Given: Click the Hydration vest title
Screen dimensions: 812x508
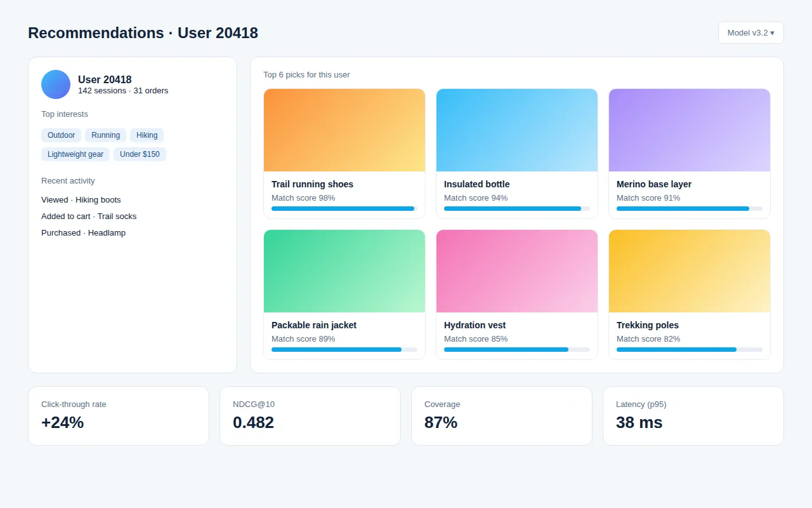Looking at the screenshot, I should (475, 325).
